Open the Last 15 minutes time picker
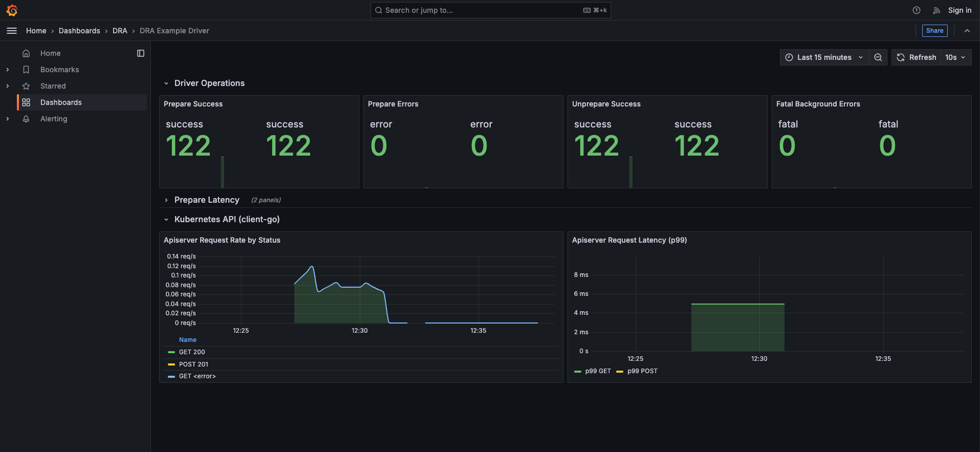This screenshot has height=452, width=980. [x=824, y=57]
